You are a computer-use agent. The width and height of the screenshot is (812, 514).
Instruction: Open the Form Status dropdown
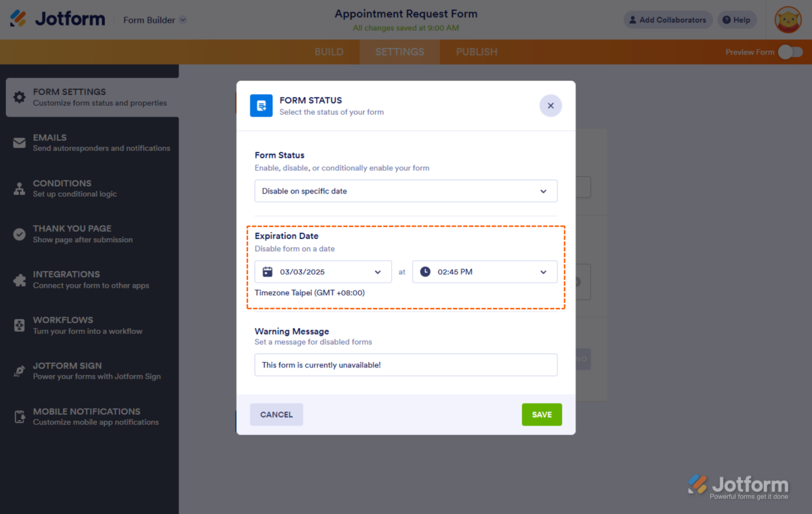(405, 191)
